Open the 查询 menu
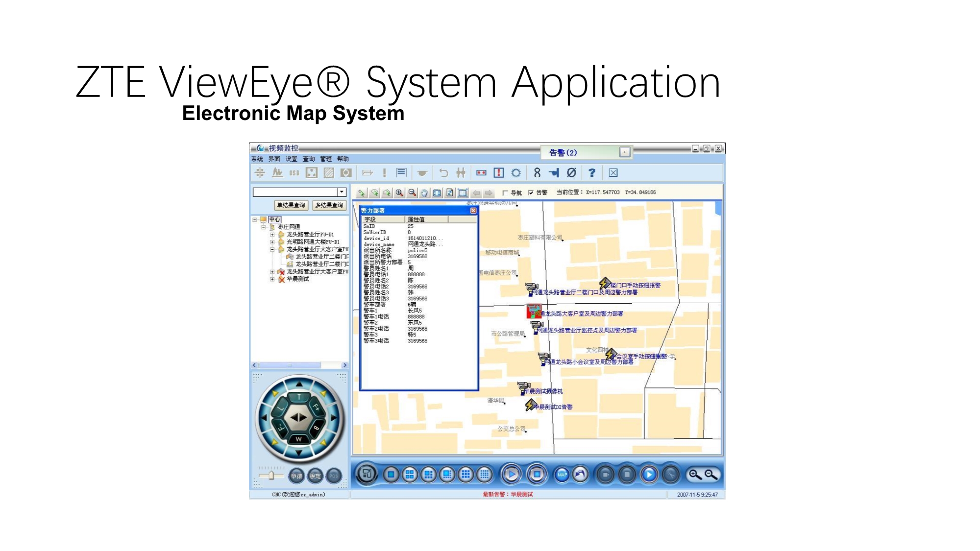Image resolution: width=980 pixels, height=551 pixels. [x=309, y=159]
